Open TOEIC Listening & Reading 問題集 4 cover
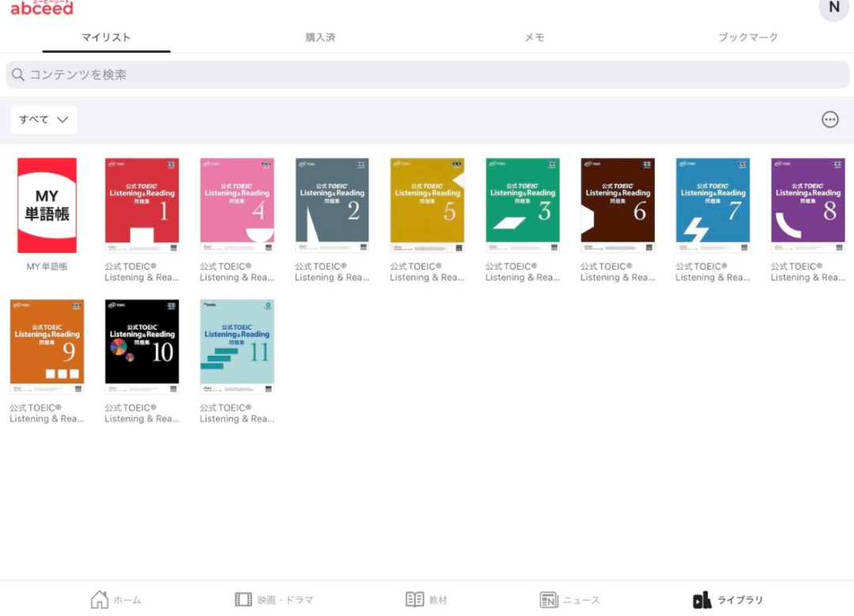This screenshot has width=854, height=616. click(237, 206)
